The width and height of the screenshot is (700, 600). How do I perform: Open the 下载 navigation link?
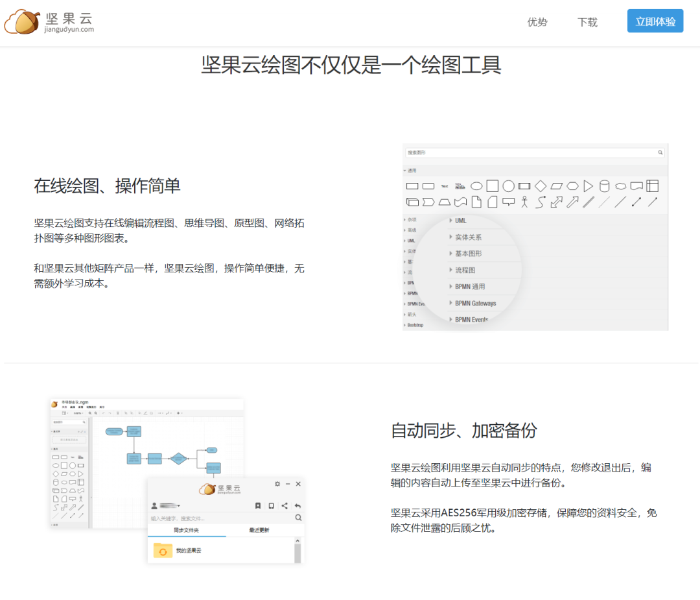point(587,22)
